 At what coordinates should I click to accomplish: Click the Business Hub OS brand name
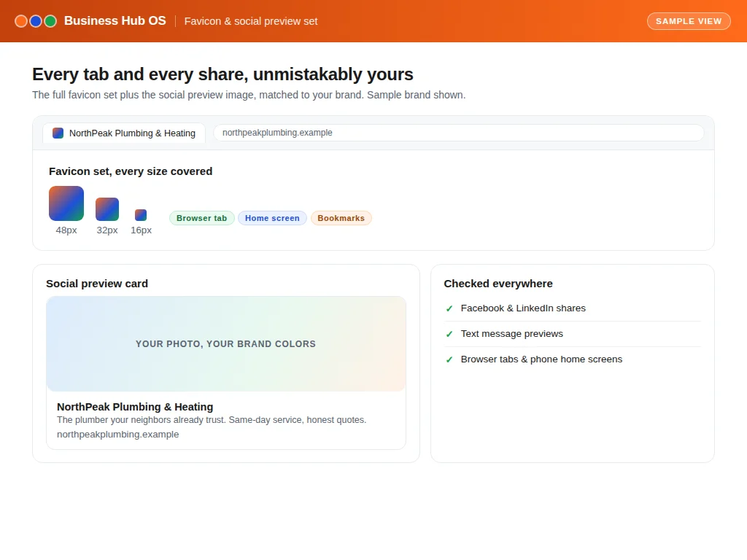115,21
